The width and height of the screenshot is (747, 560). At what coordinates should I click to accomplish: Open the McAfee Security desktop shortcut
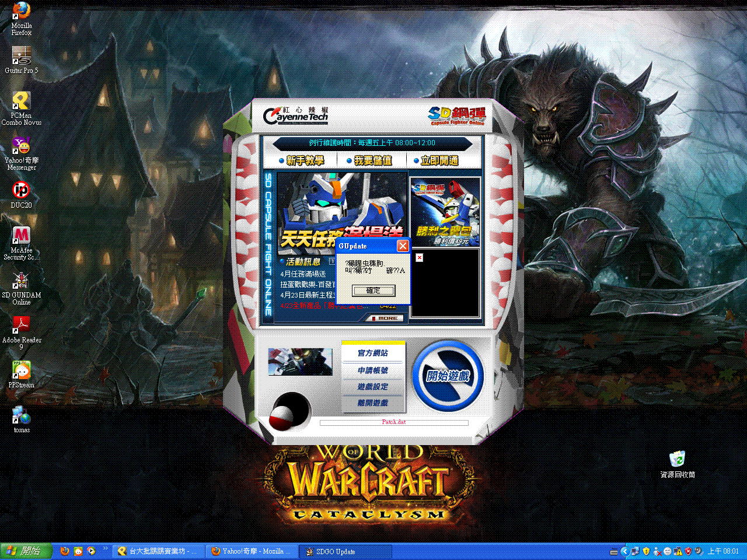(x=22, y=243)
